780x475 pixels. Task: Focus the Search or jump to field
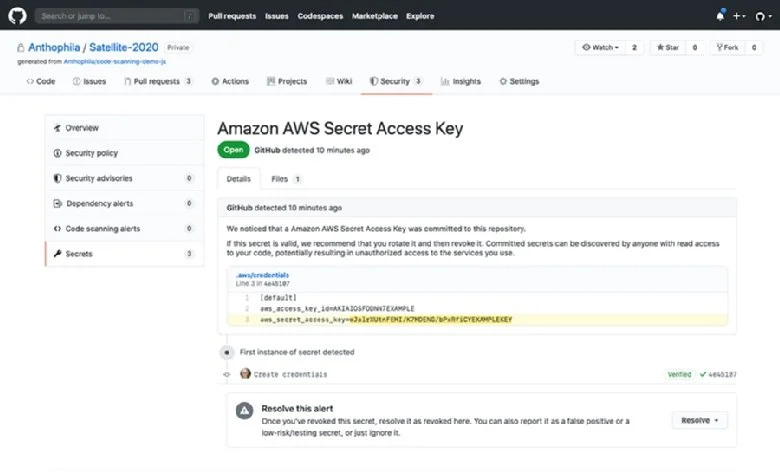tap(117, 16)
